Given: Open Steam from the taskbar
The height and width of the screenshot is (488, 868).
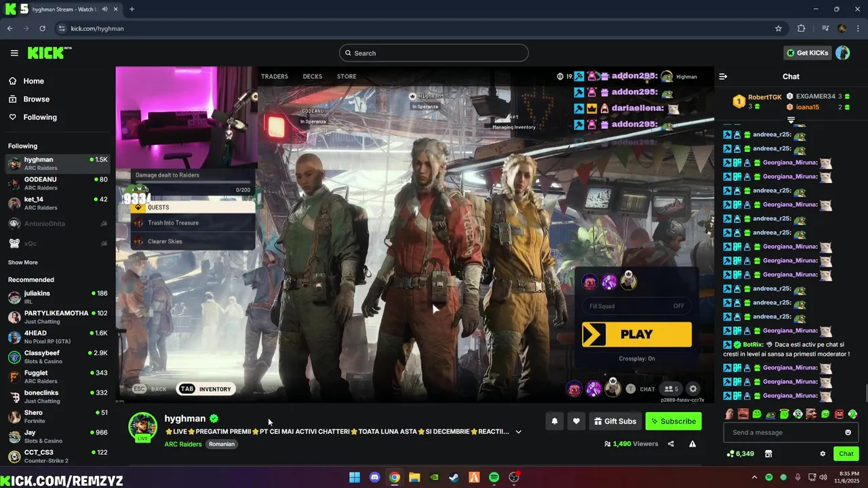Looking at the screenshot, I should tap(454, 477).
